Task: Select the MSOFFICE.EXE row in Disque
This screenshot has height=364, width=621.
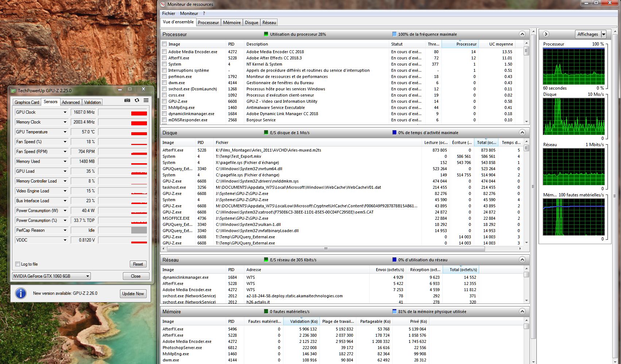Action: (x=342, y=218)
